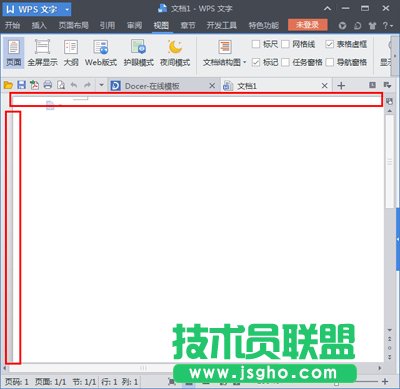Open the 引用 ribbon tab
Screen dimensions: 400x389
coord(107,25)
